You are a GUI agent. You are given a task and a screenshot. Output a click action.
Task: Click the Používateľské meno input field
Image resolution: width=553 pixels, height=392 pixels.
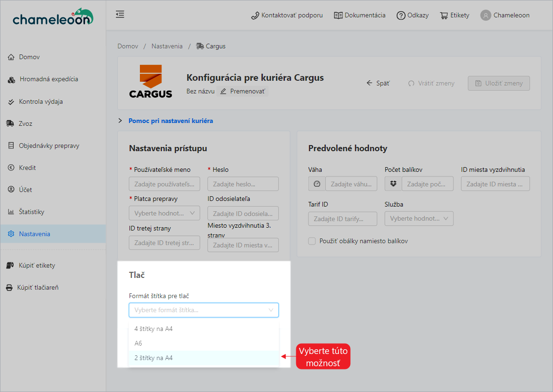164,184
